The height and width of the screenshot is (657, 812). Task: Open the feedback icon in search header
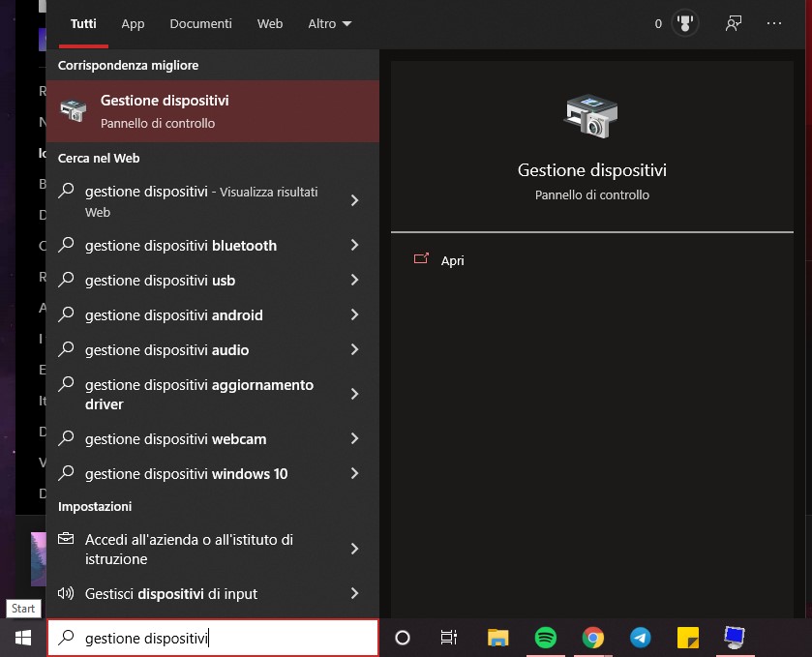coord(733,24)
